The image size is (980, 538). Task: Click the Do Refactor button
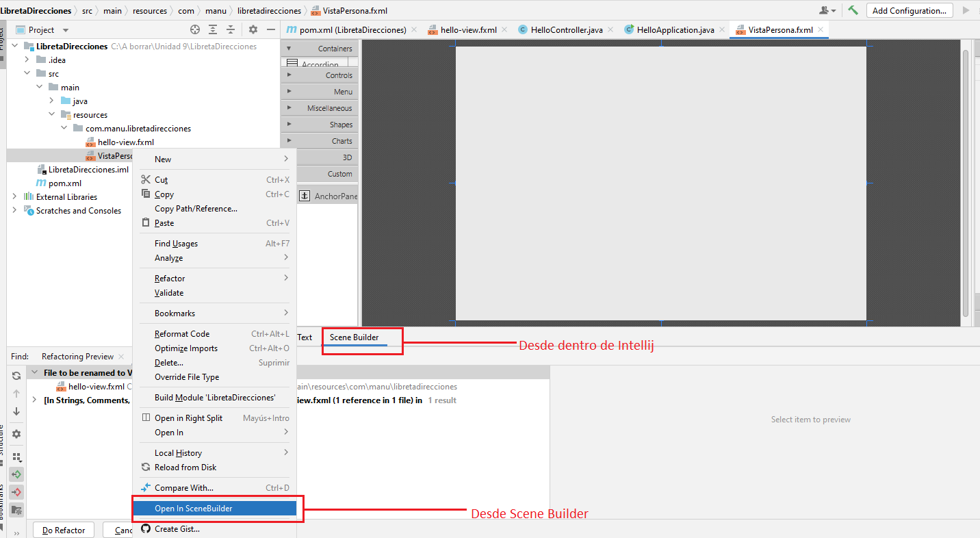pyautogui.click(x=64, y=530)
